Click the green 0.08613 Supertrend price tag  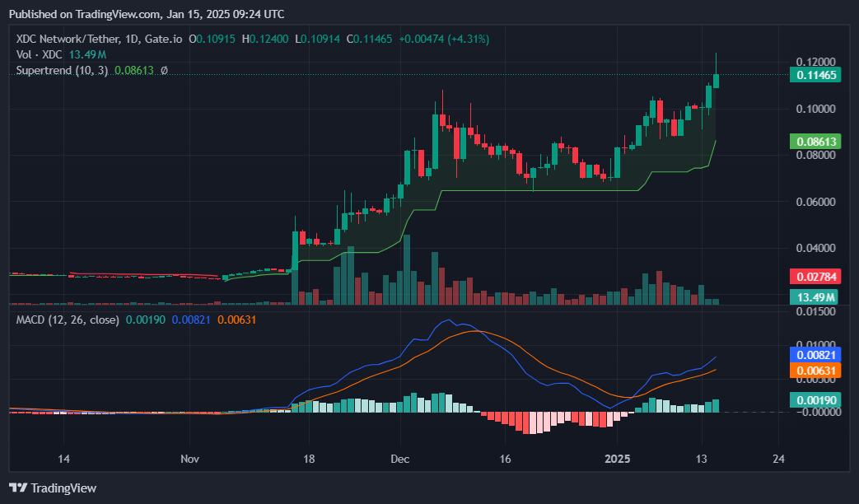pos(815,142)
